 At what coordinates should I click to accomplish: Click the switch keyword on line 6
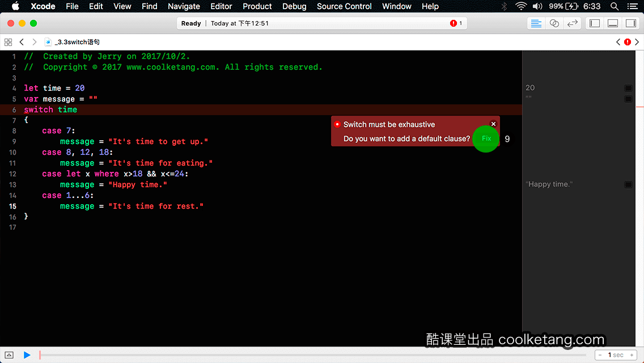point(38,109)
